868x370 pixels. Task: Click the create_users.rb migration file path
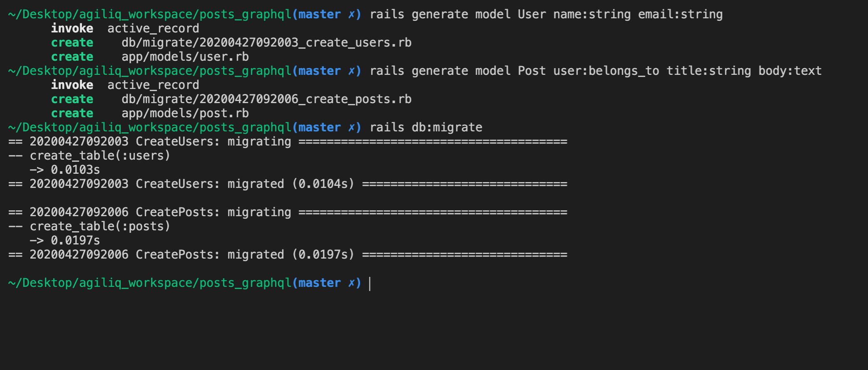point(266,42)
